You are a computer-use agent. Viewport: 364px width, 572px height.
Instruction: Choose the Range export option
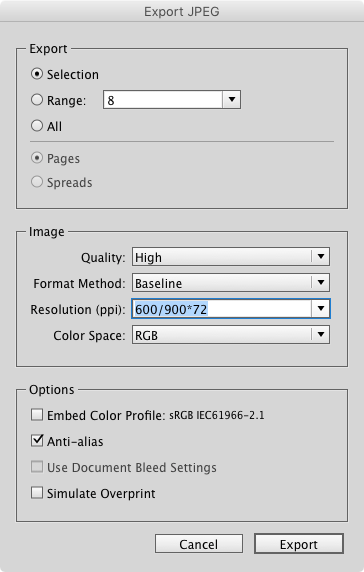[37, 100]
